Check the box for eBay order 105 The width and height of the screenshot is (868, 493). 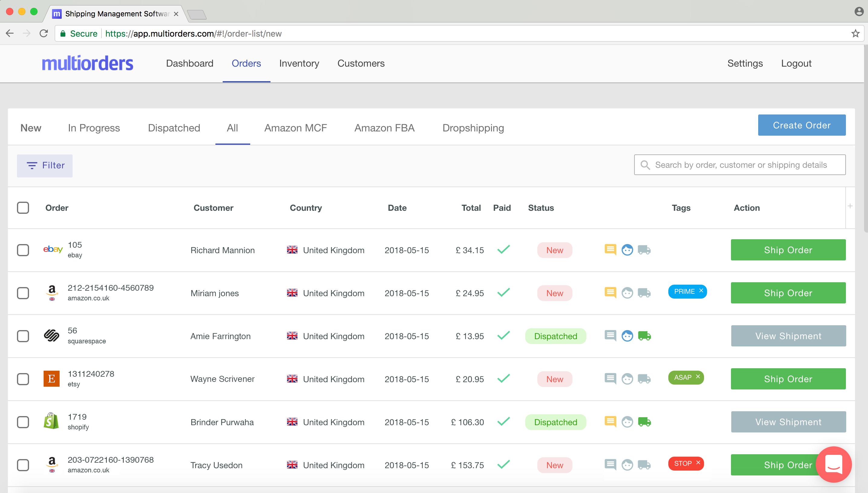point(23,250)
